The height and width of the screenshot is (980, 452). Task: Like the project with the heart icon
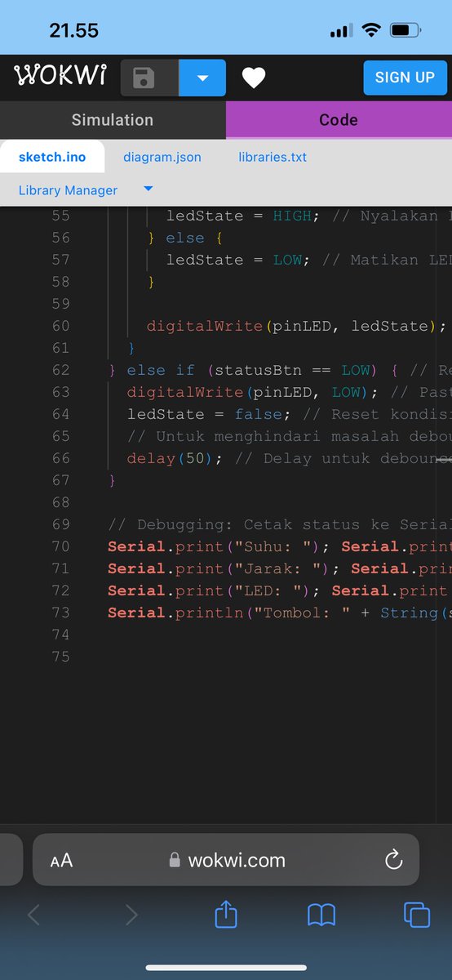pos(254,78)
